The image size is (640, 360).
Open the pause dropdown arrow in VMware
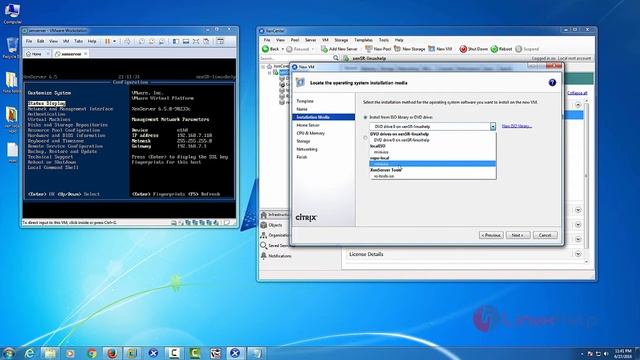click(115, 41)
